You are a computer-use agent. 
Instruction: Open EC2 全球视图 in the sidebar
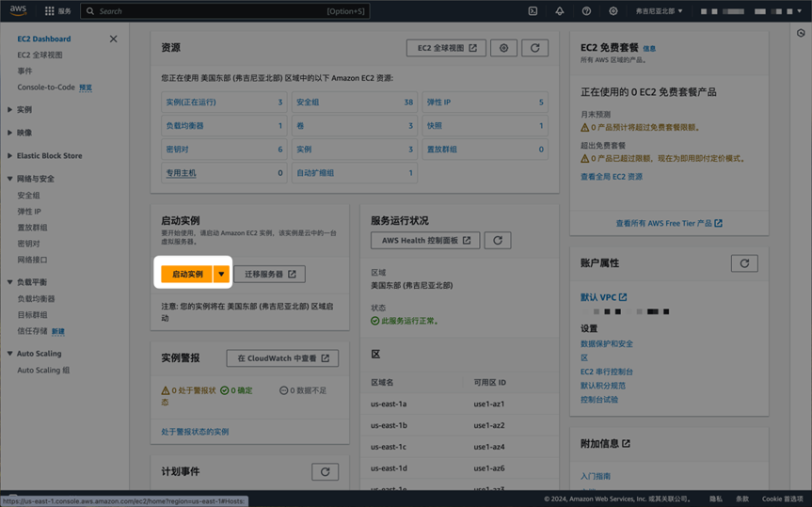pos(40,55)
